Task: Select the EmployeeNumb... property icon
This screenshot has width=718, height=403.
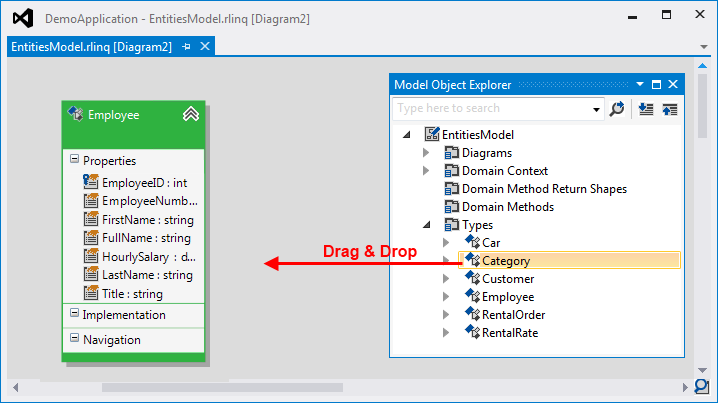Action: click(x=91, y=200)
